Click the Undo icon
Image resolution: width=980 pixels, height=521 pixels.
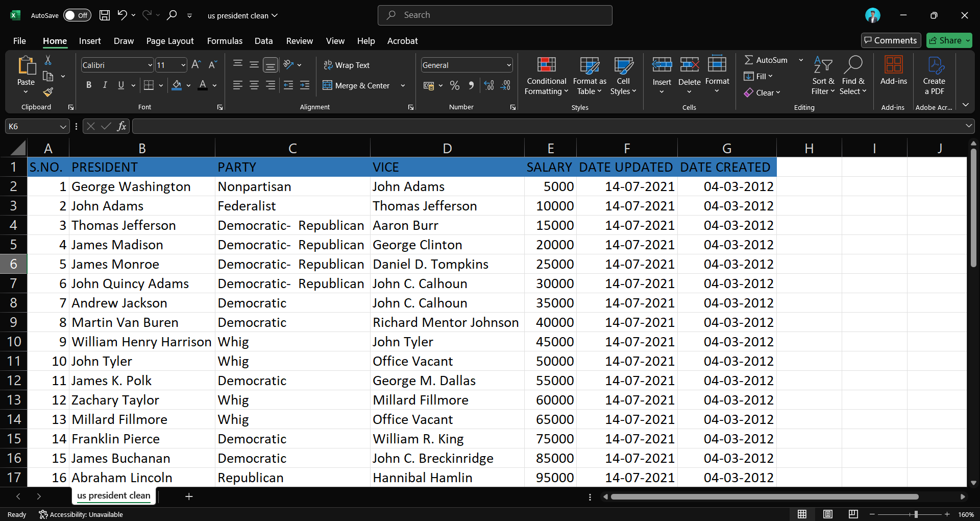122,15
